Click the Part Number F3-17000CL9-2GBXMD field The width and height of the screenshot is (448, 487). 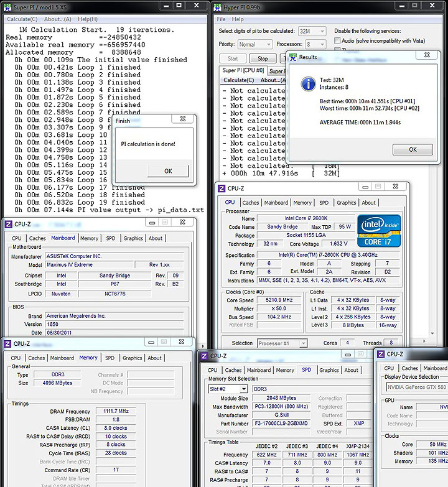pyautogui.click(x=281, y=424)
